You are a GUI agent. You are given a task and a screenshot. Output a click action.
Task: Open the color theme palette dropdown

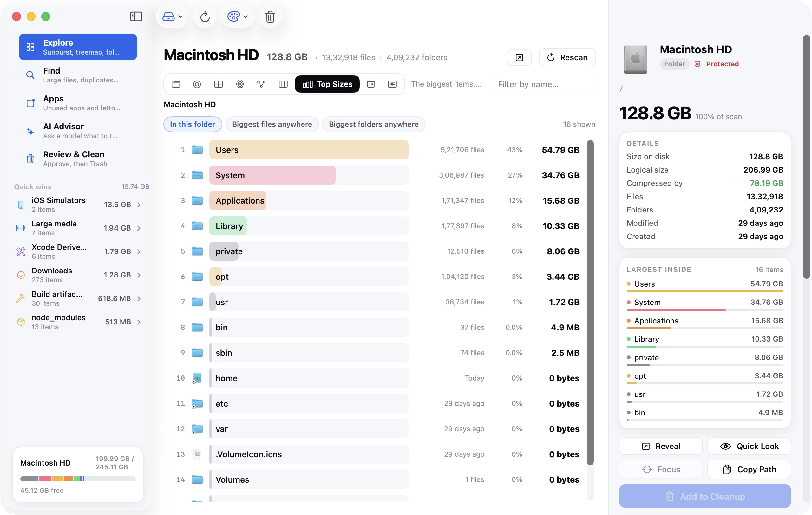tap(237, 16)
